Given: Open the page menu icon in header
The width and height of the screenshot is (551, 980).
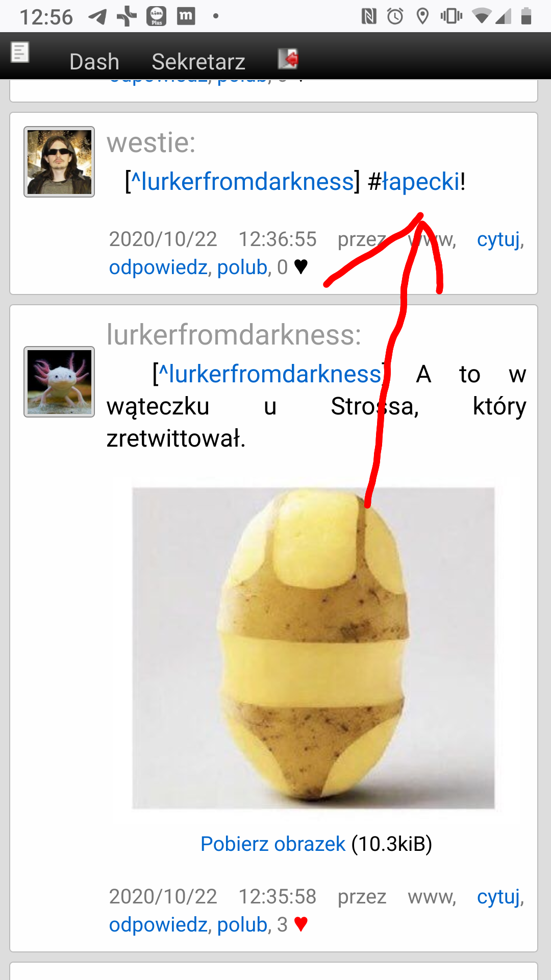Looking at the screenshot, I should tap(19, 52).
